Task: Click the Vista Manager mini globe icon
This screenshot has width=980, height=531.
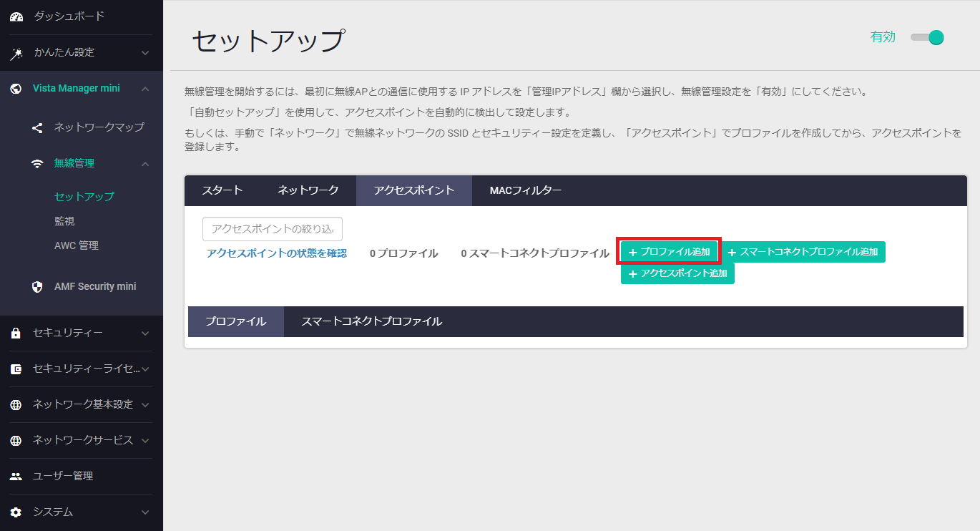Action: [16, 89]
